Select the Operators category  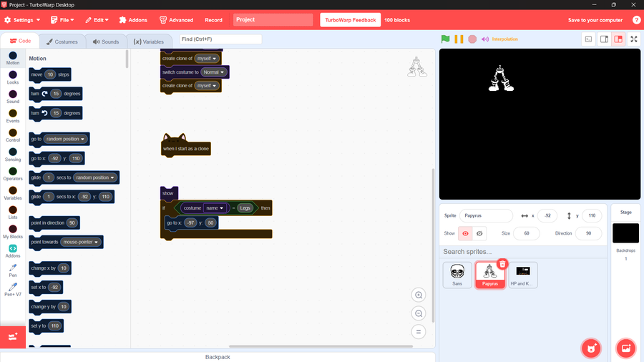13,174
